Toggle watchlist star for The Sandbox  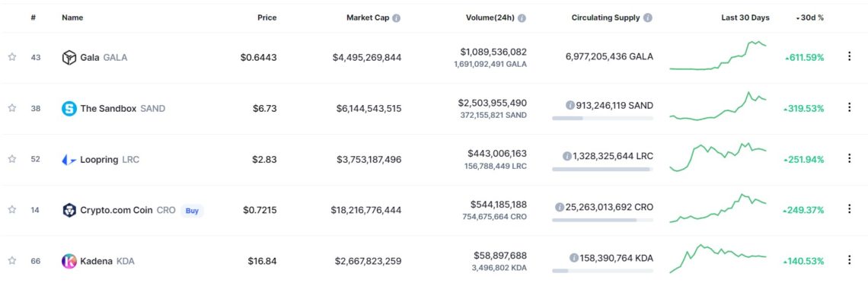click(11, 108)
